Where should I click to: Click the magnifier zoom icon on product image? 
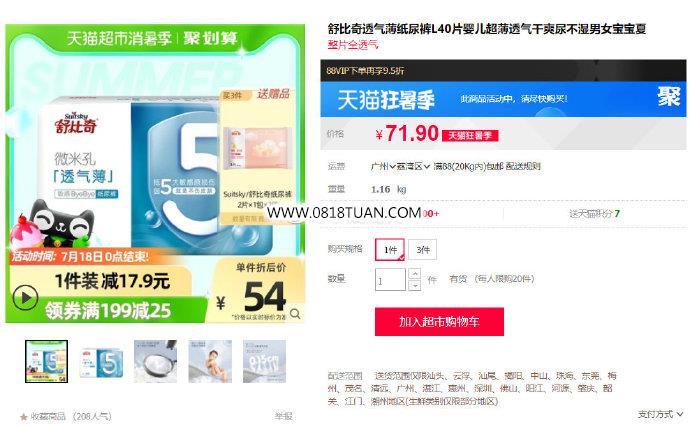click(295, 314)
